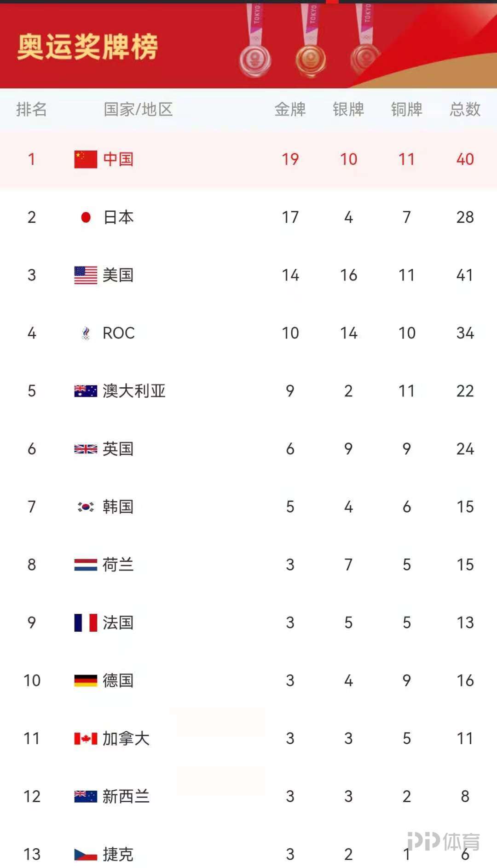Select the 银牌 column header

click(348, 110)
